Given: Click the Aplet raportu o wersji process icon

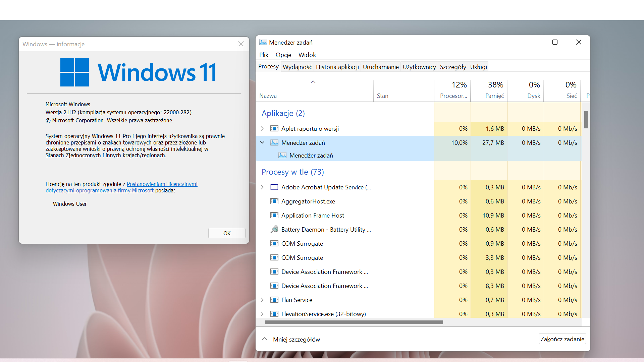Looking at the screenshot, I should 274,129.
